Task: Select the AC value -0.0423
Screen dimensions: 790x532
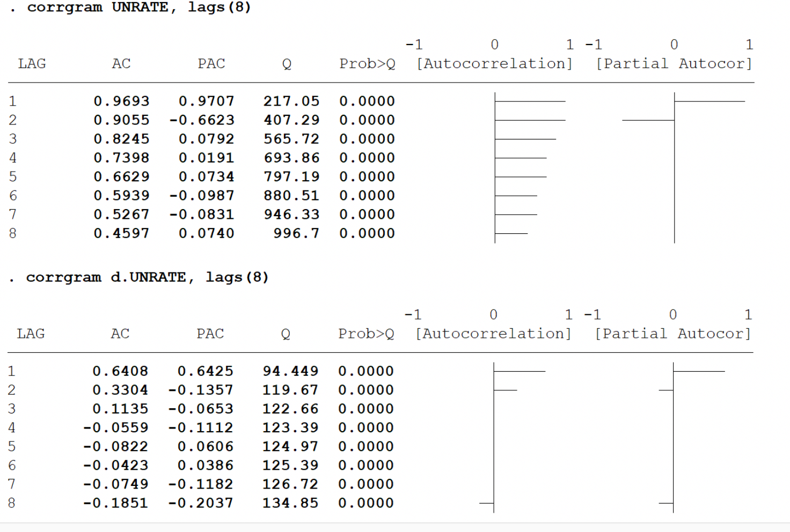Action: (115, 465)
